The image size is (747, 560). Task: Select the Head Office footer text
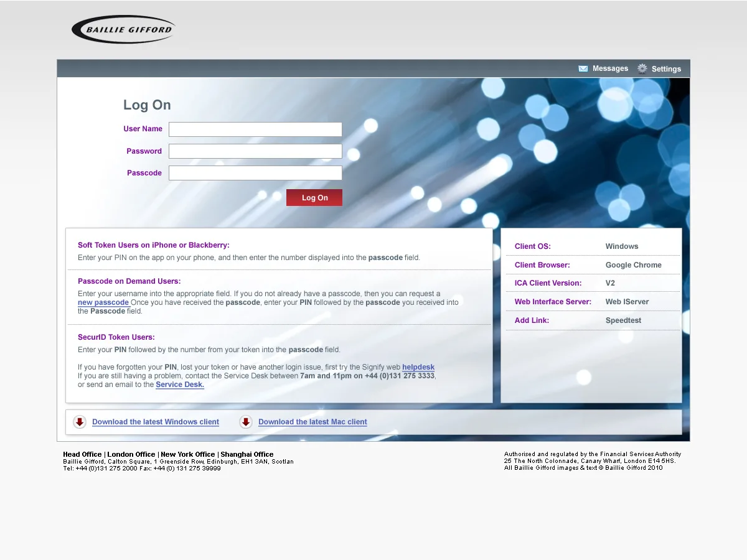[83, 454]
